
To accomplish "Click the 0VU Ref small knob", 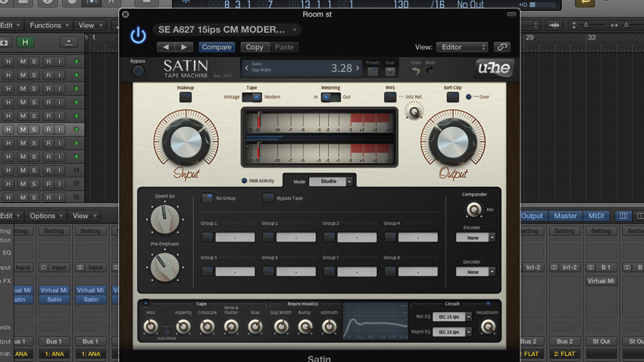I will pyautogui.click(x=414, y=111).
